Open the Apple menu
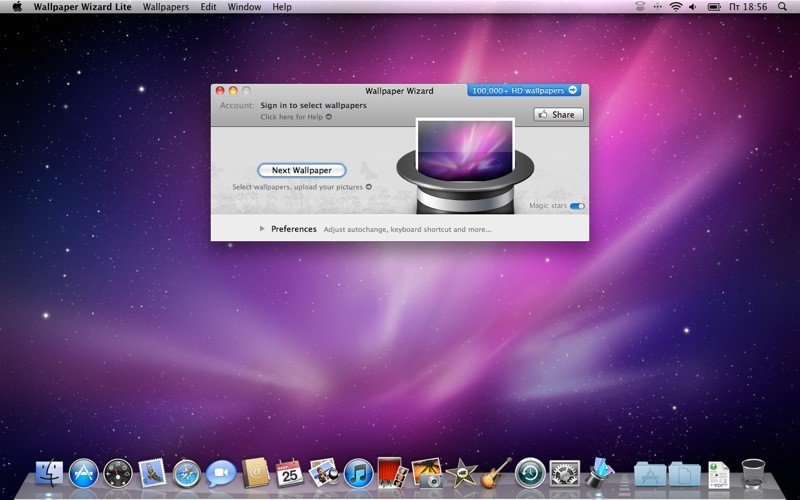This screenshot has width=800, height=500. [x=17, y=7]
